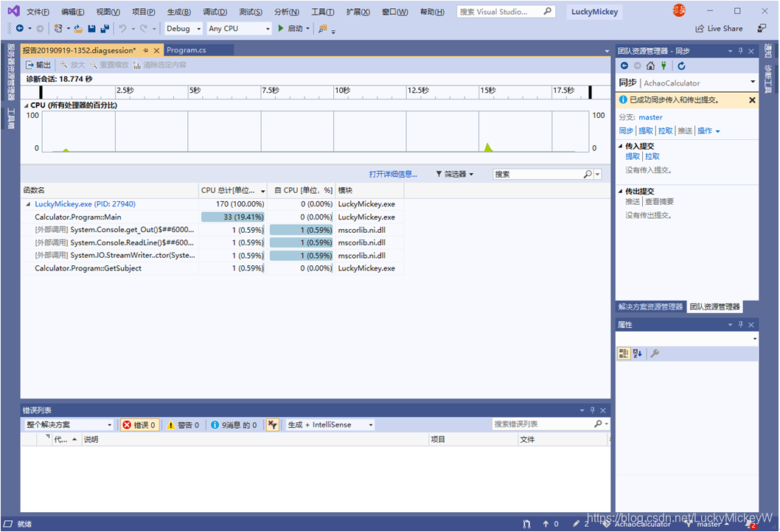The height and width of the screenshot is (532, 780).
Task: Open the File (文件) menu
Action: [38, 12]
